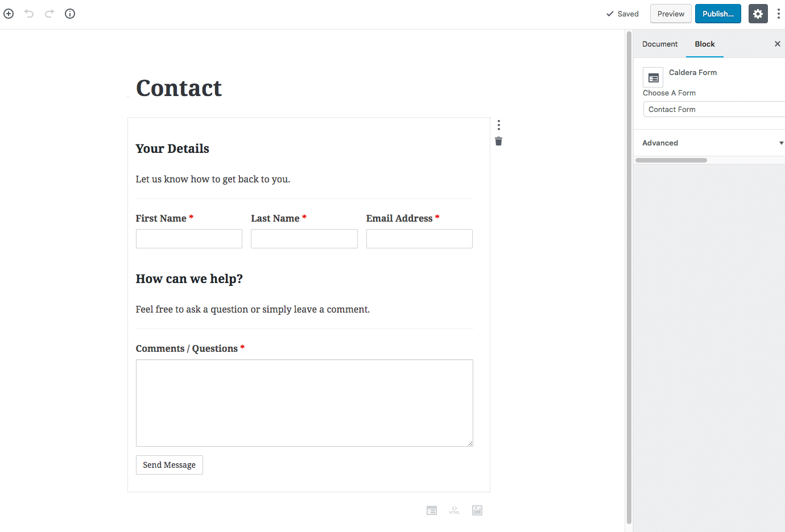
Task: Click the Publish button
Action: pyautogui.click(x=718, y=14)
